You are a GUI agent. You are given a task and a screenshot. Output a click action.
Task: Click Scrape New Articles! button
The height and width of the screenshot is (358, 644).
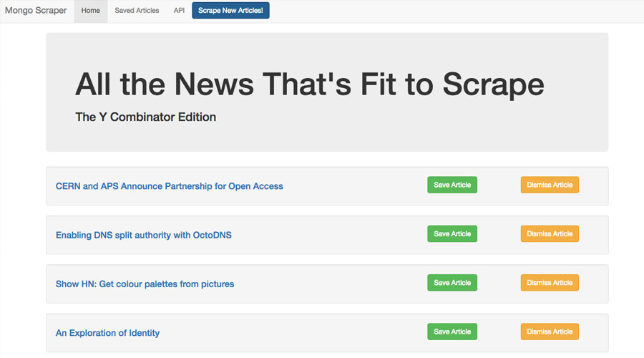click(230, 10)
